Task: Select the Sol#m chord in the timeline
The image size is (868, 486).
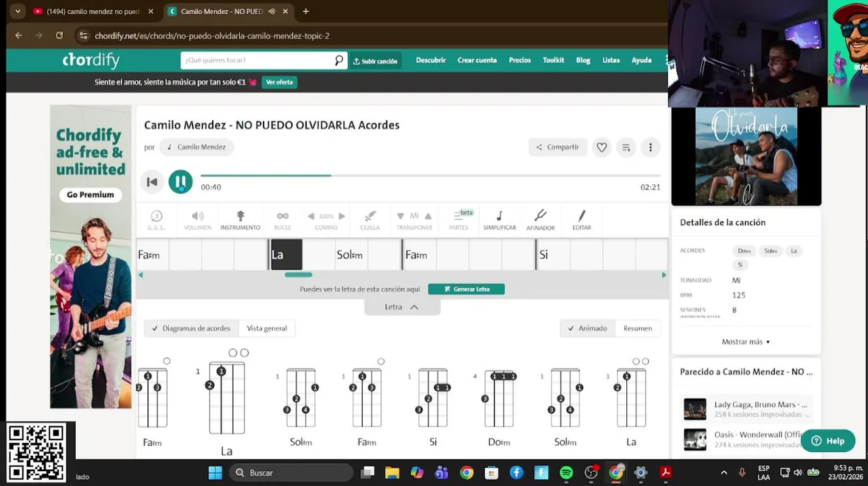Action: 349,255
